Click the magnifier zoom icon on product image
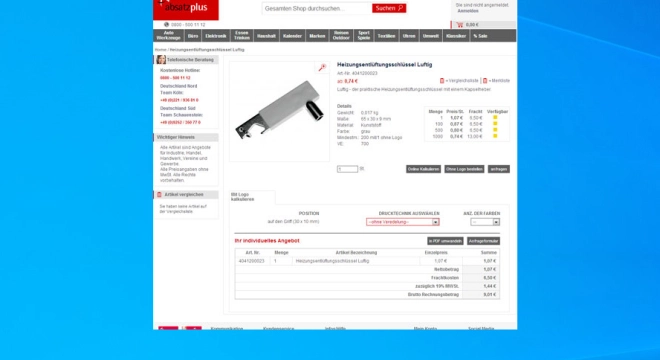 (x=322, y=67)
